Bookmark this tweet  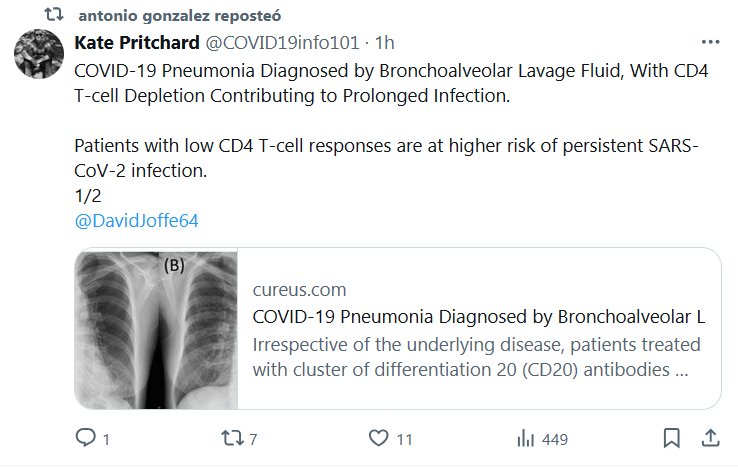tap(672, 438)
